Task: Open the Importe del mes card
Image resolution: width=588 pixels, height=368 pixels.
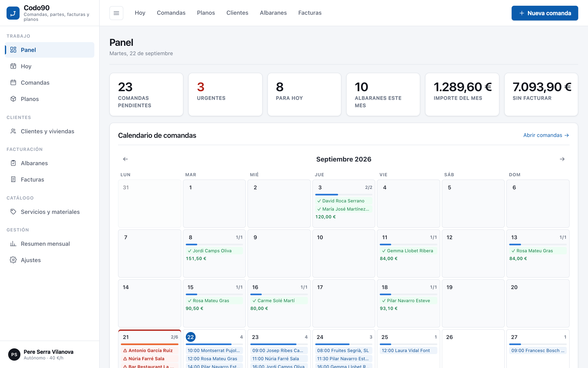Action: tap(462, 94)
